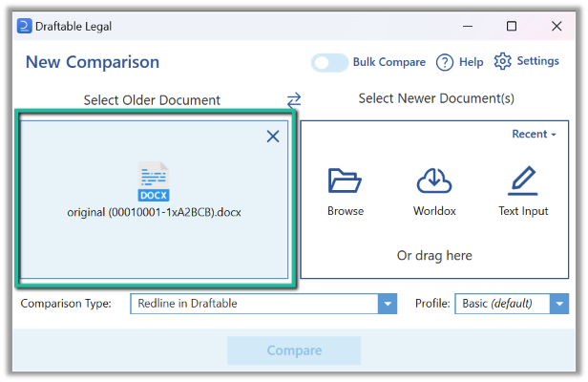Open Worldox cloud download icon
588x382 pixels.
click(434, 180)
